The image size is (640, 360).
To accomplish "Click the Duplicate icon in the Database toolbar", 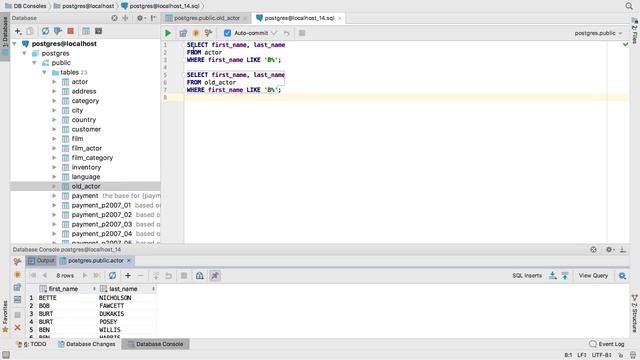I will point(30,31).
